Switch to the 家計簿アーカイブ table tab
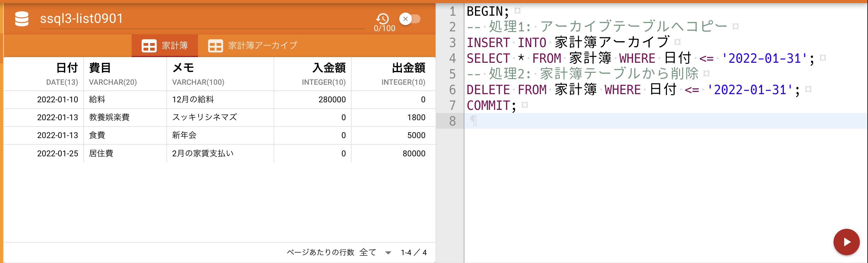Viewport: 868px width, 263px height. point(253,46)
